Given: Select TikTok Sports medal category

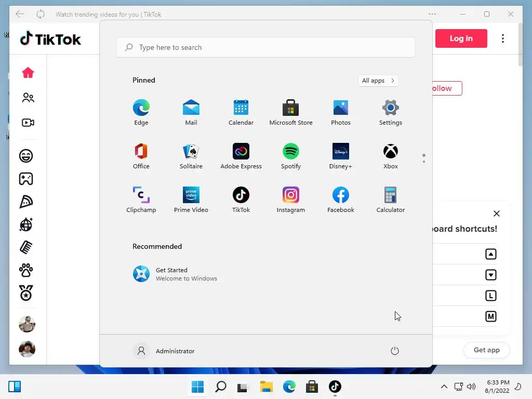Looking at the screenshot, I should coord(26,293).
